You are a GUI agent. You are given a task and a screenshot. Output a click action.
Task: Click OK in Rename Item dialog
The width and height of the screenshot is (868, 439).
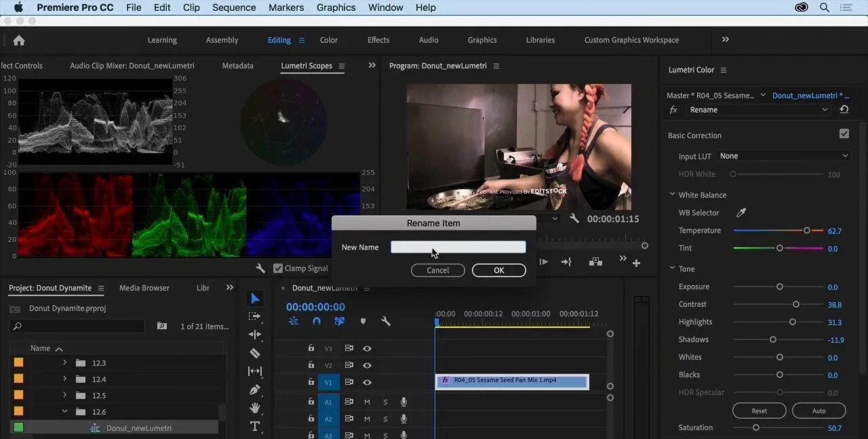click(x=498, y=270)
